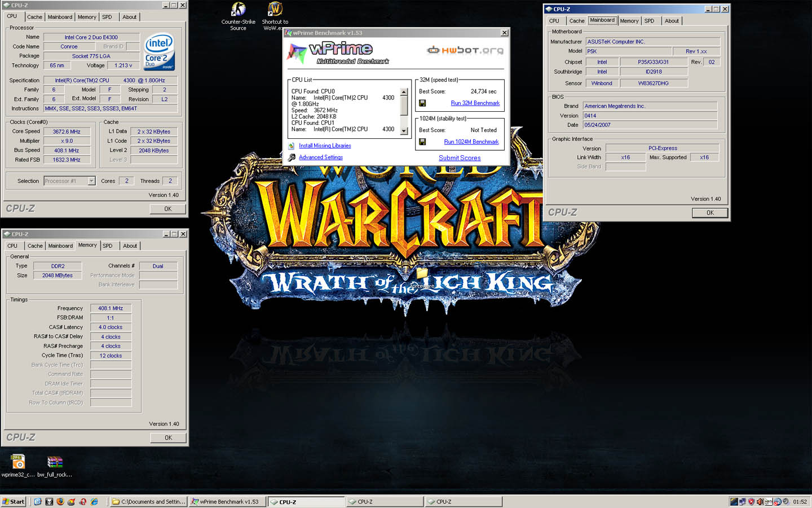
Task: Open About tab in the CPU-Z motherboard window
Action: pyautogui.click(x=672, y=21)
